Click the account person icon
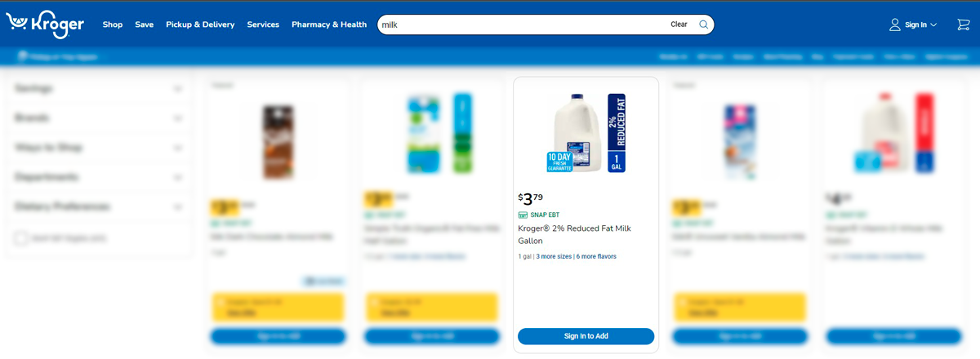 894,24
